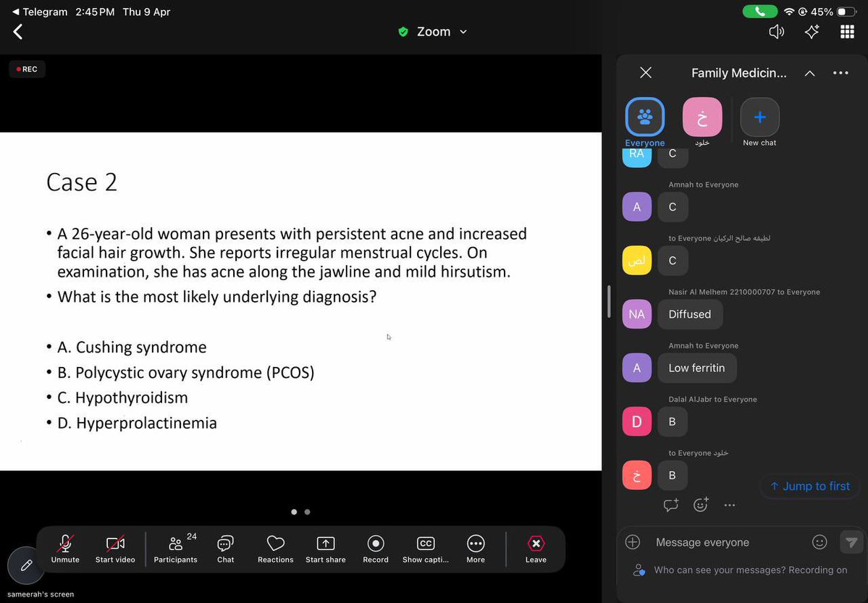The width and height of the screenshot is (868, 603).
Task: Tap answer D. Hyperprolactinemia on slide
Action: click(137, 423)
